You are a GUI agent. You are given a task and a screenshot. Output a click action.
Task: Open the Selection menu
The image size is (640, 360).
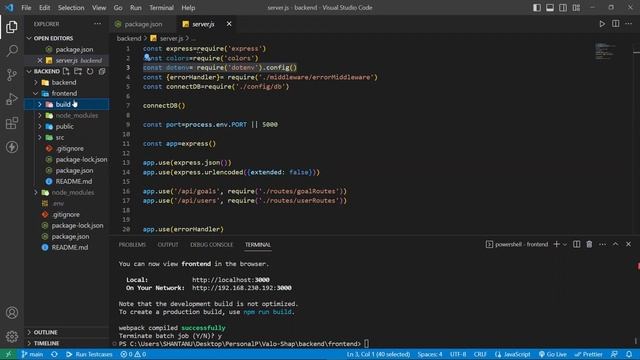coord(71,8)
